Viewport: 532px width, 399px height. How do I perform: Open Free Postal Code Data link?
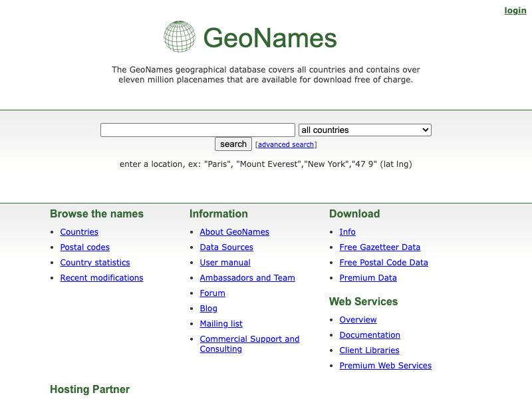coord(384,262)
